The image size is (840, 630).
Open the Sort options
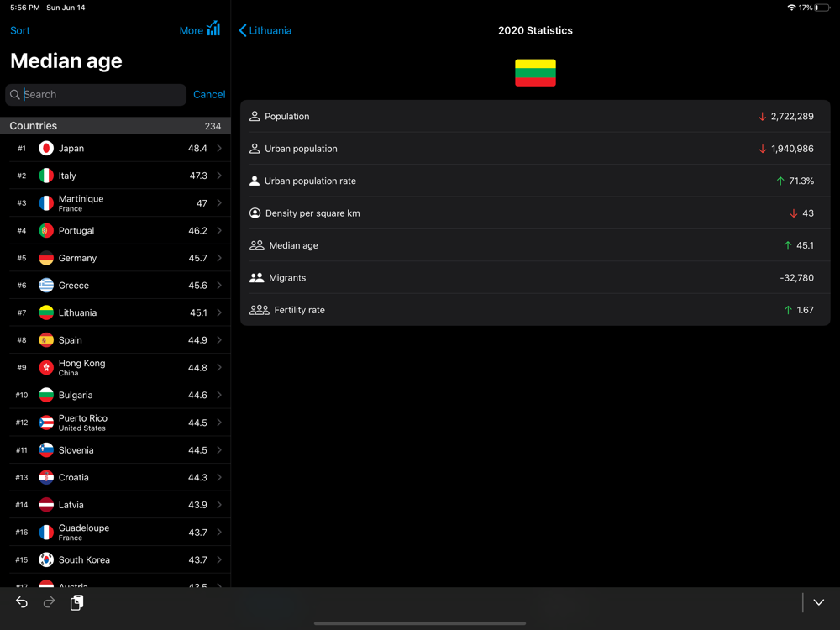tap(20, 30)
